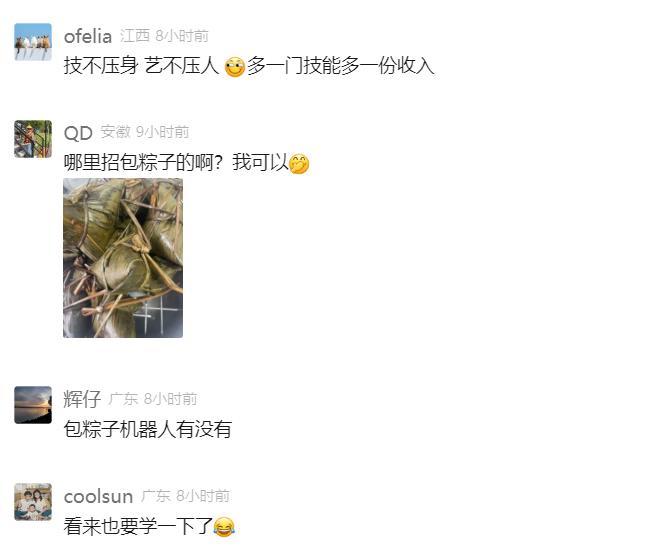Click ofelia's 江西 8小时前 timestamp
Viewport: 662px width, 549px height.
(164, 36)
